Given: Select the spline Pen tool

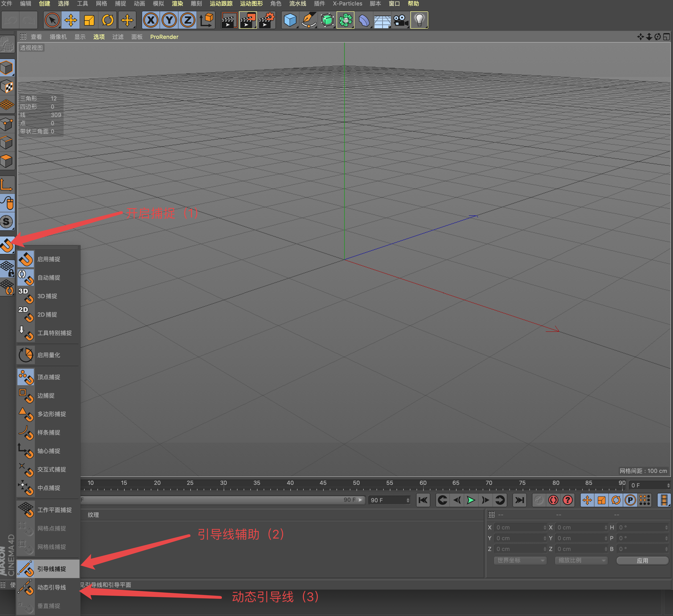Looking at the screenshot, I should pos(309,20).
